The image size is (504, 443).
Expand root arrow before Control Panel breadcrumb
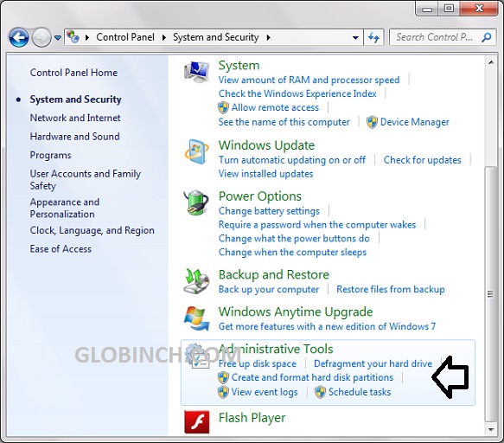87,38
